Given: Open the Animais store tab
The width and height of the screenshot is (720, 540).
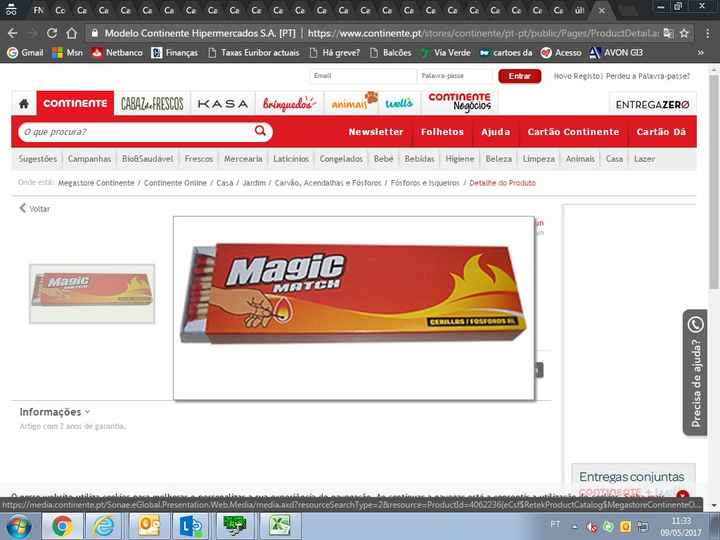Looking at the screenshot, I should pos(354,103).
